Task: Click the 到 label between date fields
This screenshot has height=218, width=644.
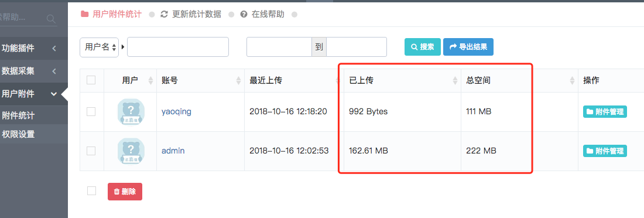Action: tap(319, 47)
